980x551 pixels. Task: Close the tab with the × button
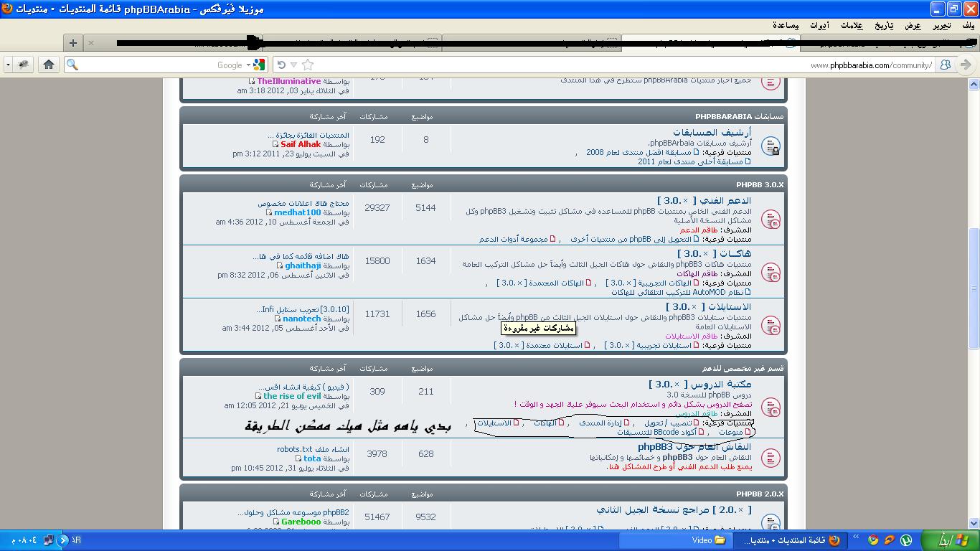[91, 43]
